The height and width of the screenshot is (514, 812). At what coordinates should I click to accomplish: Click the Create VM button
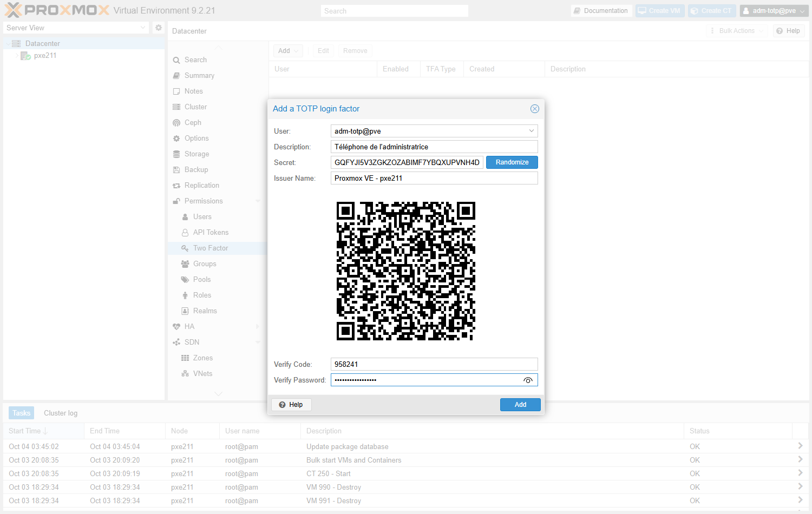660,11
